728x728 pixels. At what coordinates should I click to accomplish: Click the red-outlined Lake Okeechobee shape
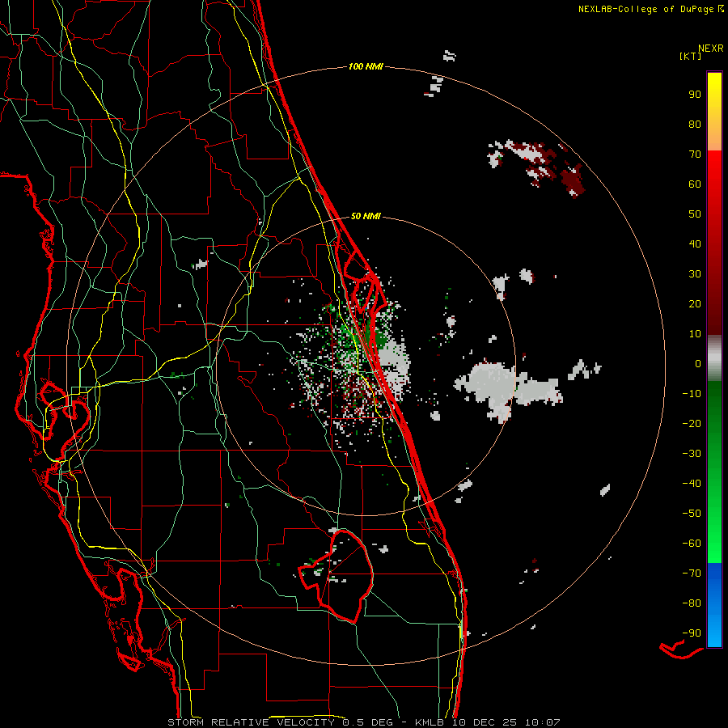click(343, 576)
